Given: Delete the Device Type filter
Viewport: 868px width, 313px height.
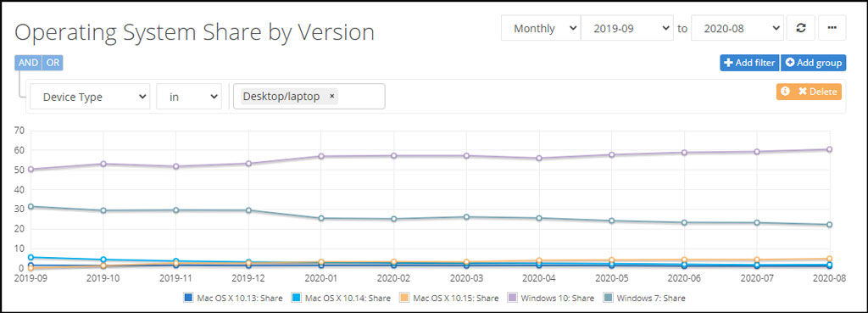Looking at the screenshot, I should click(817, 92).
